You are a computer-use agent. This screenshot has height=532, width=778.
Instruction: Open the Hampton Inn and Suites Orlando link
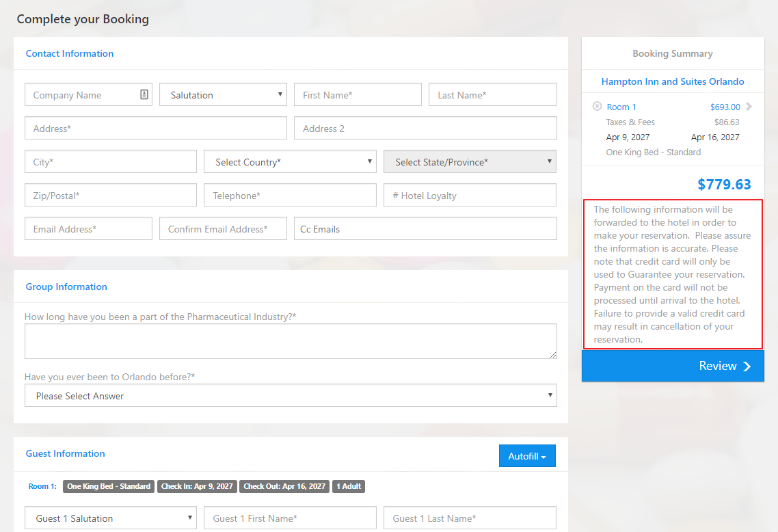[673, 81]
